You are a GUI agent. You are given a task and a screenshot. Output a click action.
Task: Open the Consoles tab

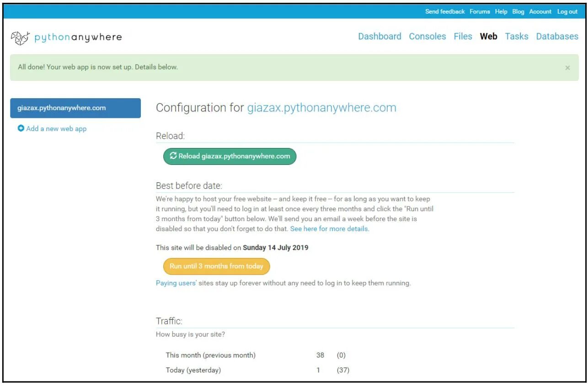(x=428, y=37)
